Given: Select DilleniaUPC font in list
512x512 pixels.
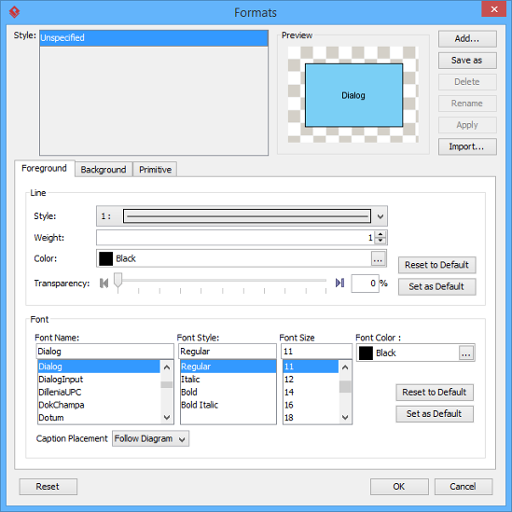Looking at the screenshot, I should click(x=99, y=392).
